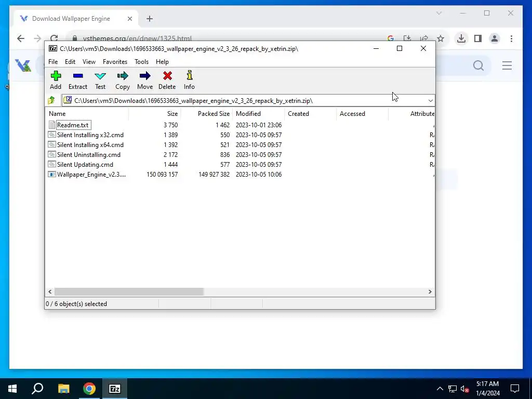Image resolution: width=532 pixels, height=399 pixels.
Task: Click 7-Zip icon in taskbar
Action: click(x=114, y=389)
